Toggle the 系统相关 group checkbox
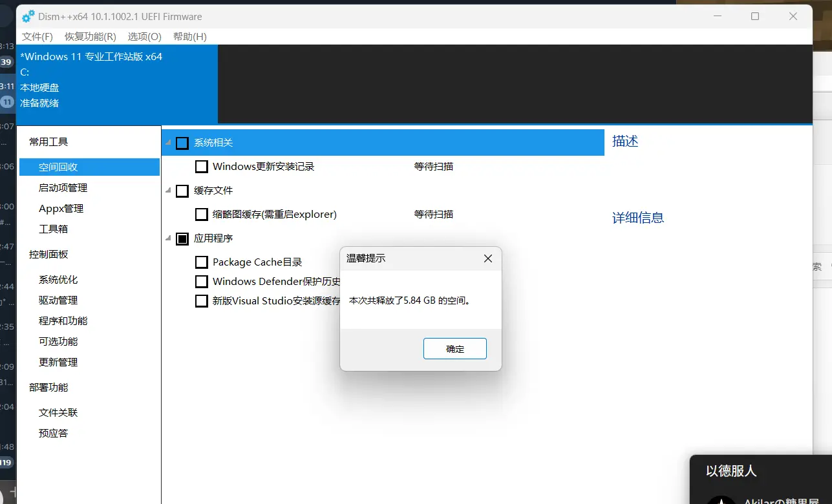Screen dimensions: 832x504 pos(182,143)
